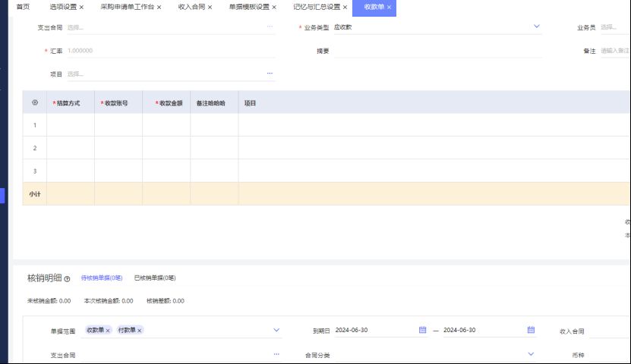This screenshot has width=631, height=364.
Task: Expand the 业务类型 dropdown
Action: [x=536, y=27]
